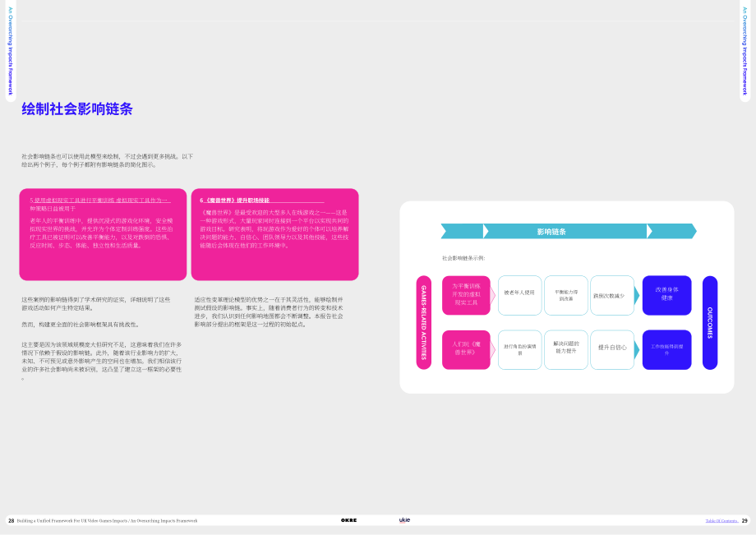756x535 pixels.
Task: Click the ukie logo in the footer
Action: pyautogui.click(x=404, y=520)
